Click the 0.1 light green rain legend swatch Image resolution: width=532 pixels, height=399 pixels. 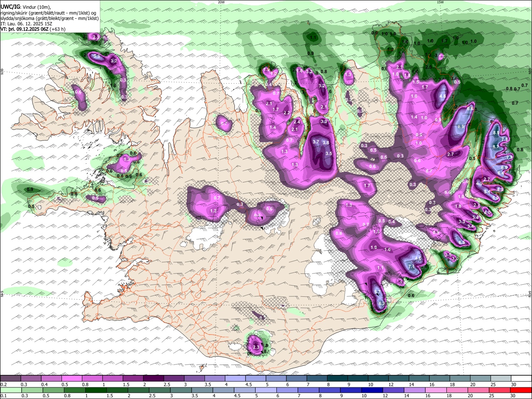[10, 390]
